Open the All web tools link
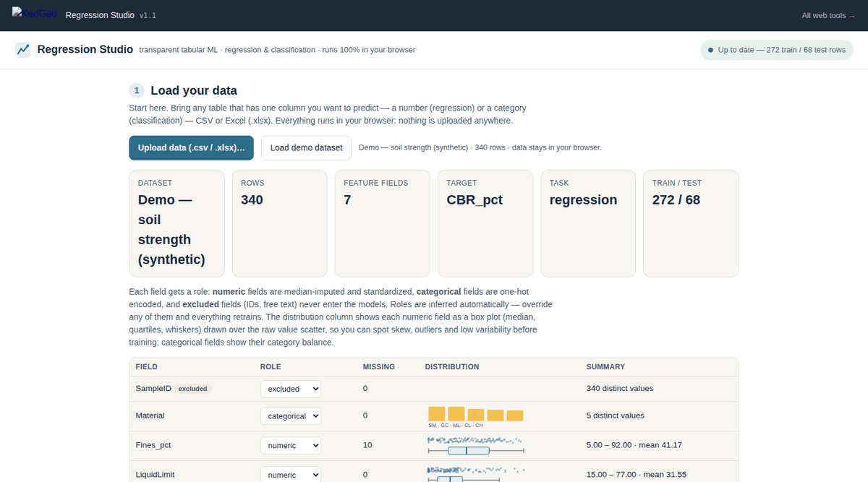The image size is (868, 482). 828,15
